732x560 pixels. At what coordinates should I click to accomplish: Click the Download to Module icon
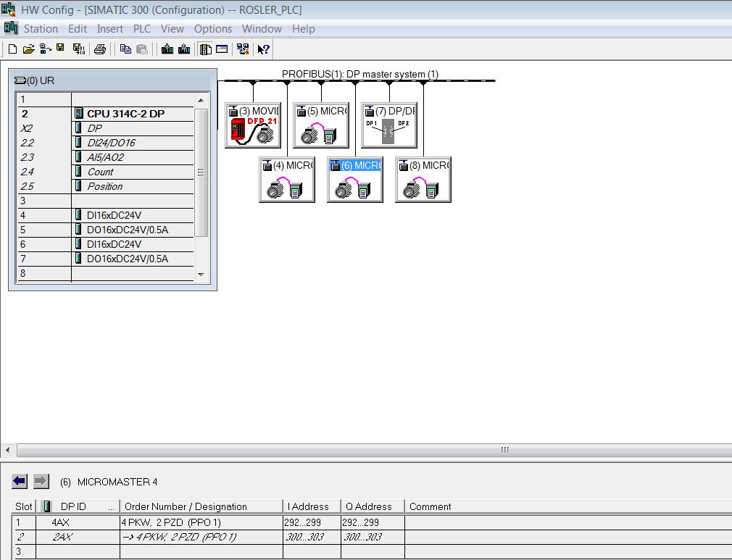point(167,49)
